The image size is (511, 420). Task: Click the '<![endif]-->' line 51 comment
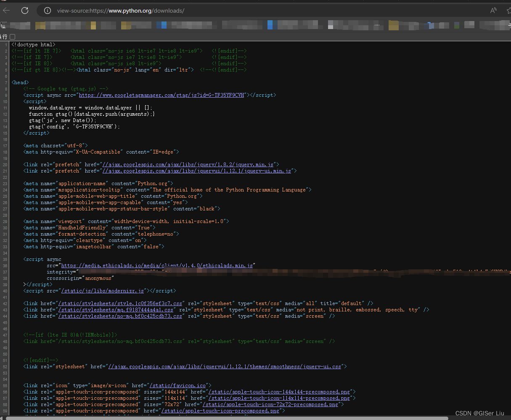point(41,360)
